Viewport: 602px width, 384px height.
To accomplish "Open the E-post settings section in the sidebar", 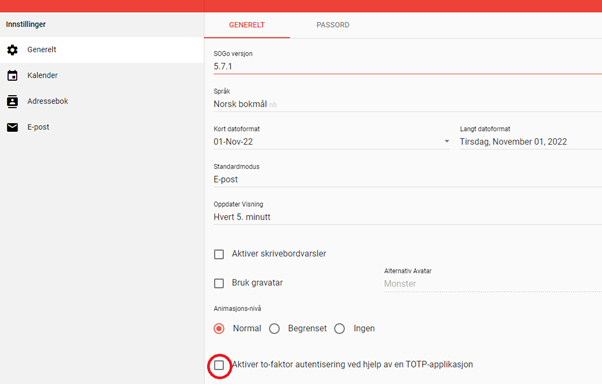I will [x=102, y=127].
